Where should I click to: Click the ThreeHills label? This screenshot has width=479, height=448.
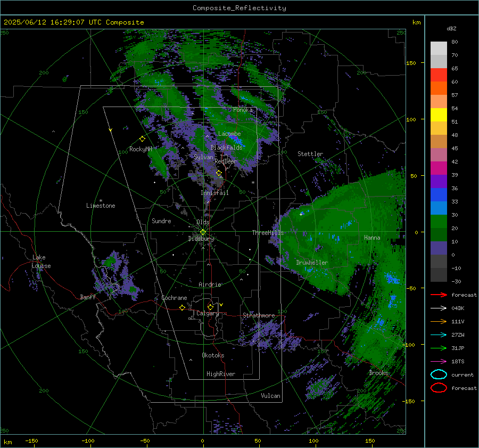coord(268,233)
